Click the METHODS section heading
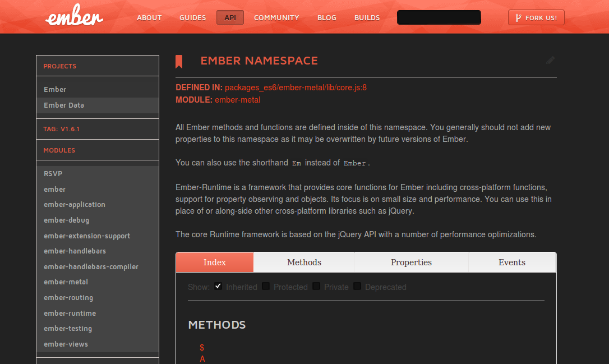Screen dimensions: 609x364 tap(216, 325)
